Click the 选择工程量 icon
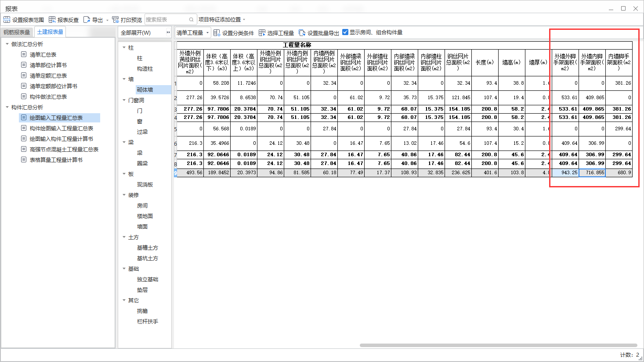 pyautogui.click(x=262, y=33)
